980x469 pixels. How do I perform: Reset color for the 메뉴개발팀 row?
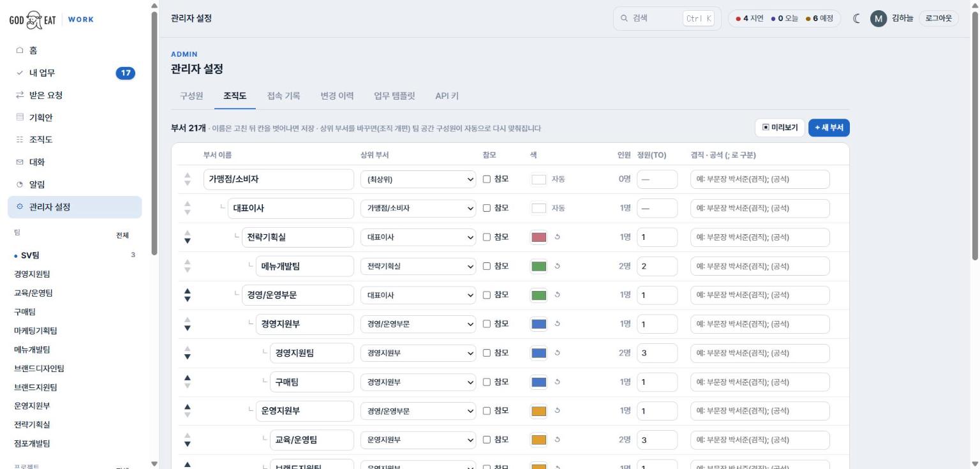557,266
